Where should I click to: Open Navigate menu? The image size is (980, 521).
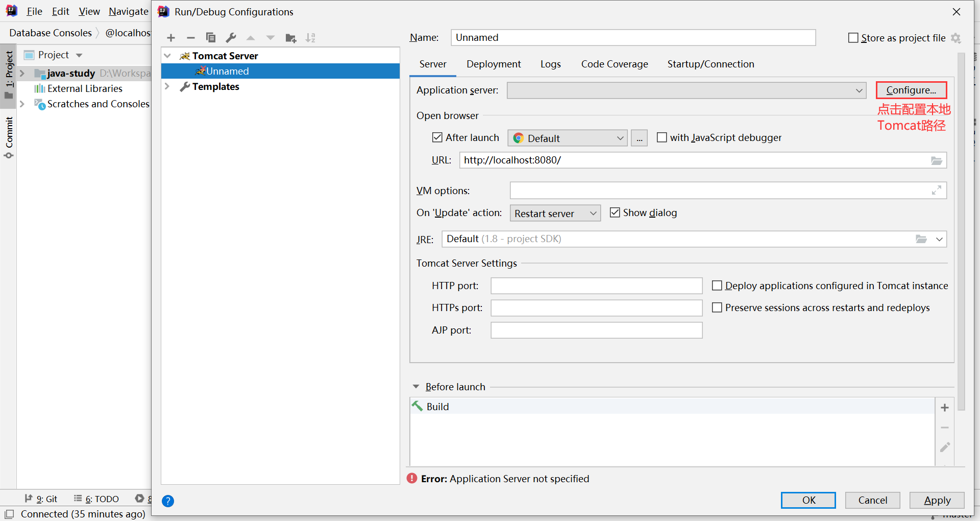pos(128,11)
